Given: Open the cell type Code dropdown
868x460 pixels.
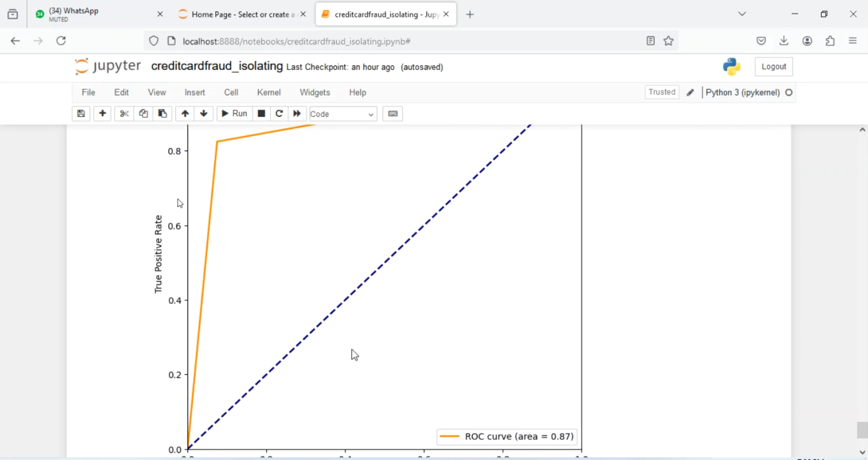Looking at the screenshot, I should [343, 114].
